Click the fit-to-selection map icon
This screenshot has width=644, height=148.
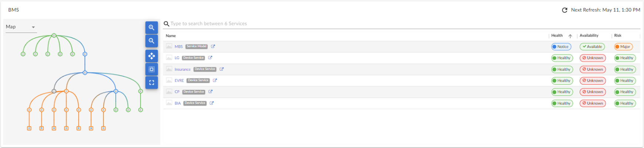[x=151, y=69]
